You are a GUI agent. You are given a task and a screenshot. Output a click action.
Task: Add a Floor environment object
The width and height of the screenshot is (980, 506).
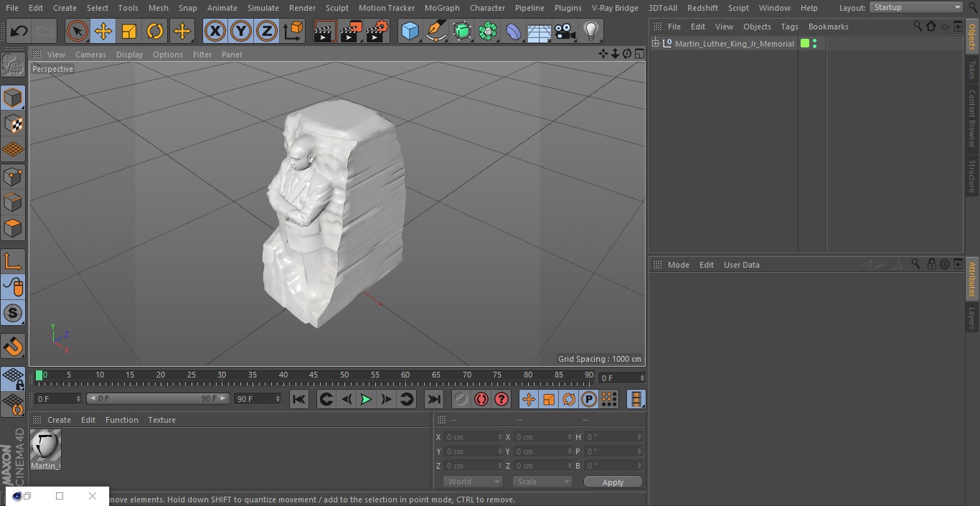pyautogui.click(x=540, y=31)
